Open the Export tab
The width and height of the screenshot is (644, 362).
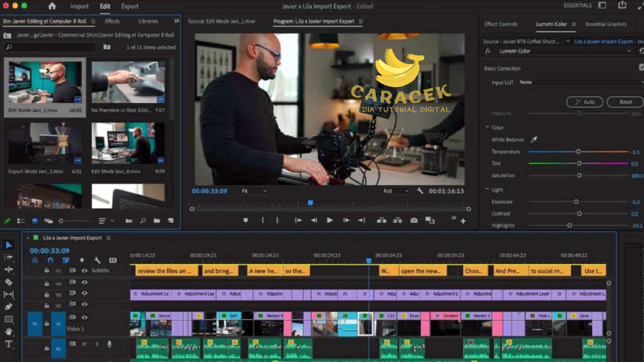130,6
